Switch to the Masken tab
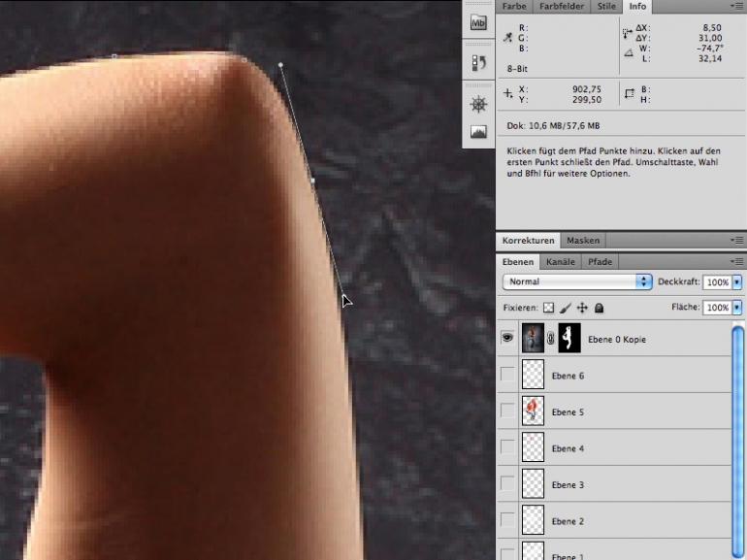747x560 pixels. tap(583, 240)
